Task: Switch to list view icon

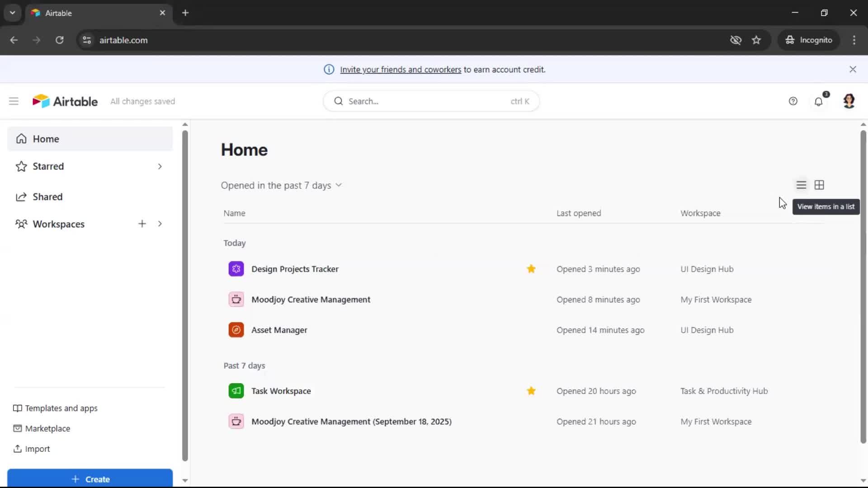Action: (801, 185)
